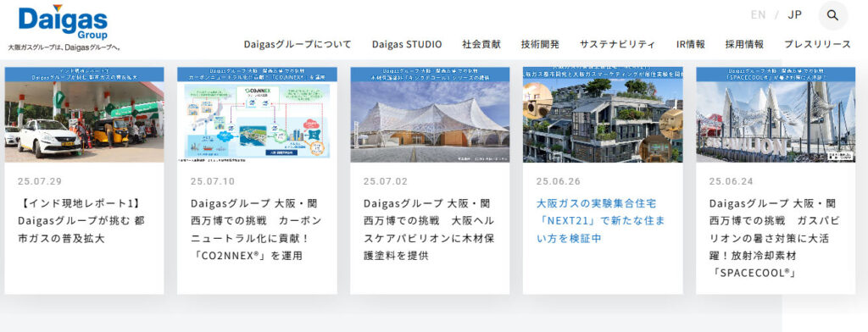Switch language to EN
868x332 pixels.
click(x=758, y=15)
